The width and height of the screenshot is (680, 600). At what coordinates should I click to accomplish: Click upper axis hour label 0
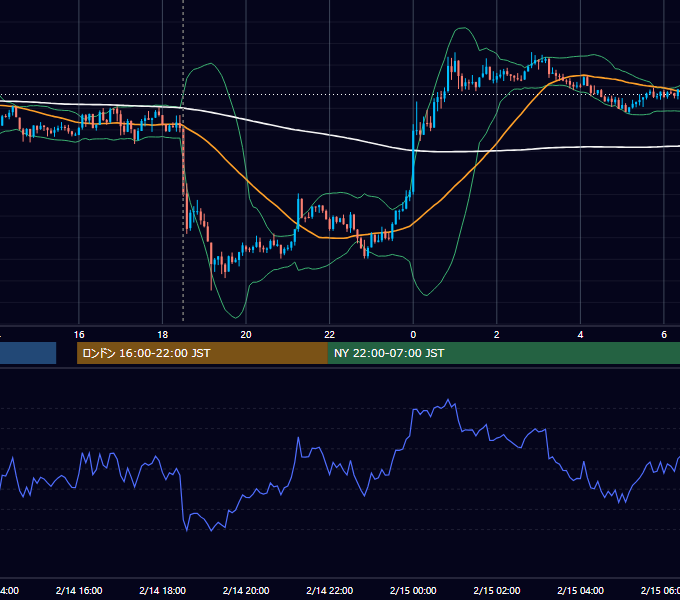click(x=413, y=335)
